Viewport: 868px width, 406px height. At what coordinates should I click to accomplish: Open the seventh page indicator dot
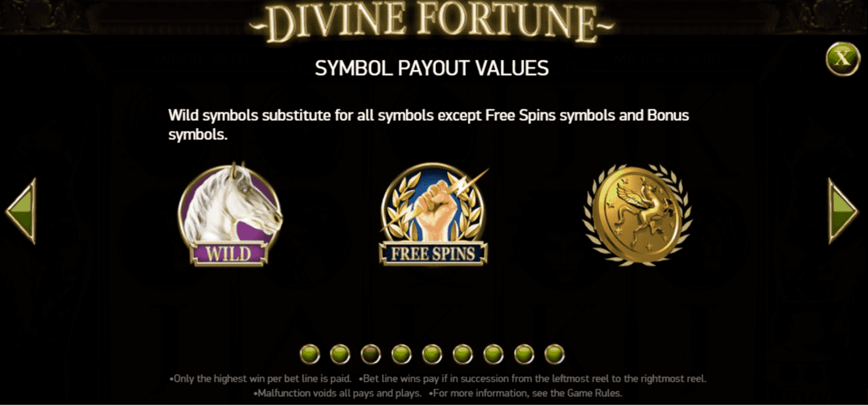click(493, 354)
